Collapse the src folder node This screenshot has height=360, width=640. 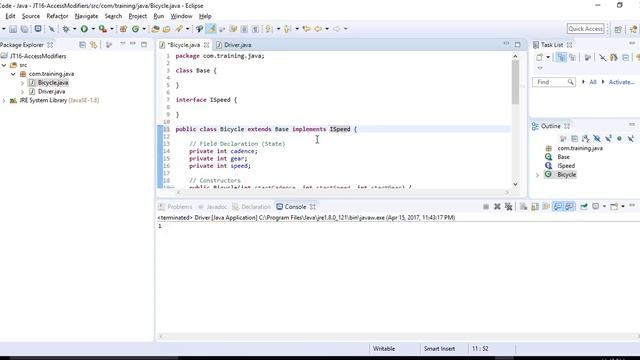click(x=4, y=65)
